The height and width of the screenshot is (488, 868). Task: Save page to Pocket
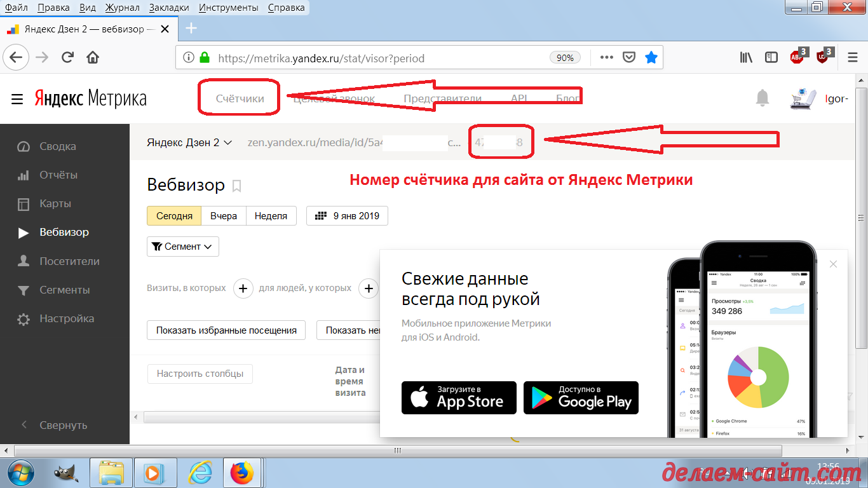click(x=629, y=58)
